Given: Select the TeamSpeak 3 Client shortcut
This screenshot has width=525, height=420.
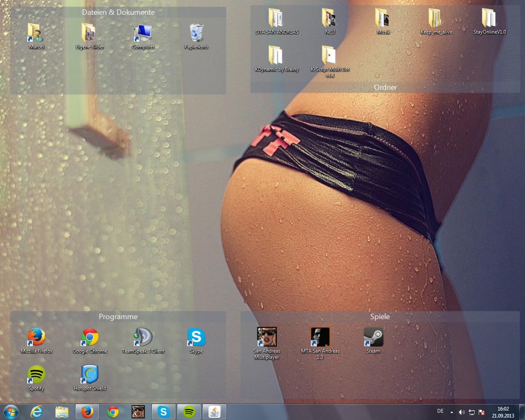Looking at the screenshot, I should point(143,337).
